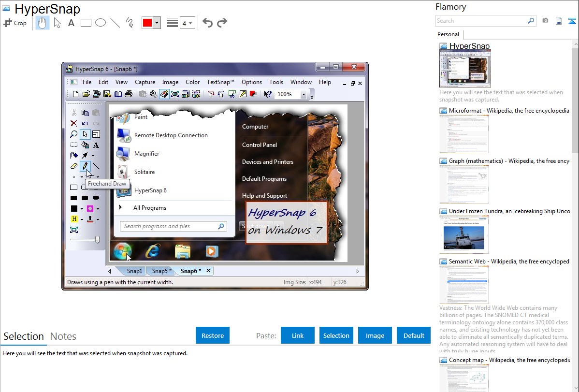Click the camera capture icon beside Search
This screenshot has height=392, width=579.
coord(545,21)
